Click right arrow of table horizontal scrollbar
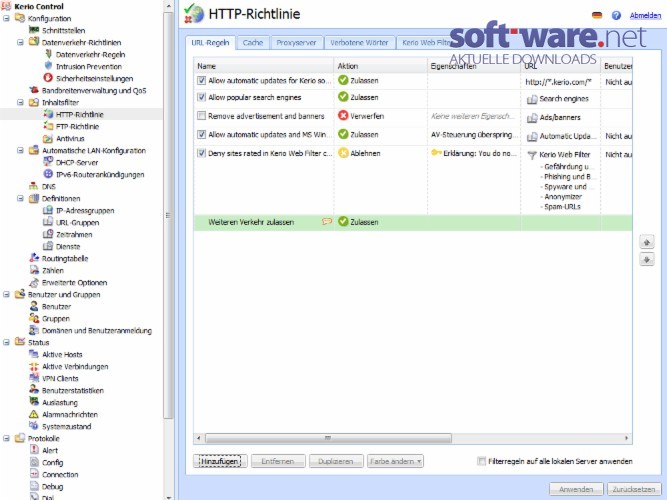The image size is (667, 500). pyautogui.click(x=627, y=438)
